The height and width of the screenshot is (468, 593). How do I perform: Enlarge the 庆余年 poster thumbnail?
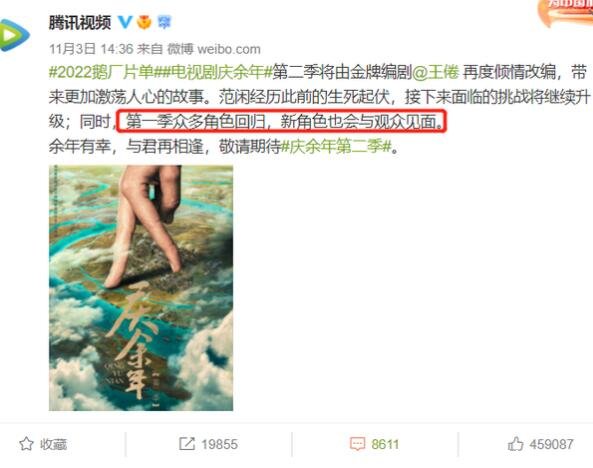point(141,288)
